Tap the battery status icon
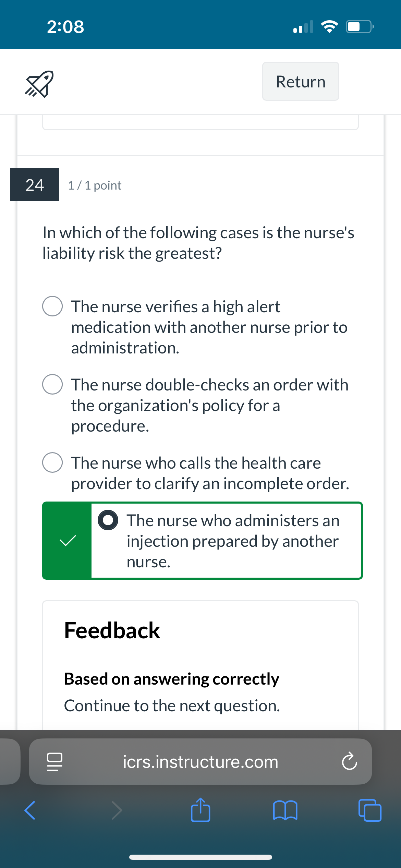Viewport: 401px width, 868px height. pos(360,26)
